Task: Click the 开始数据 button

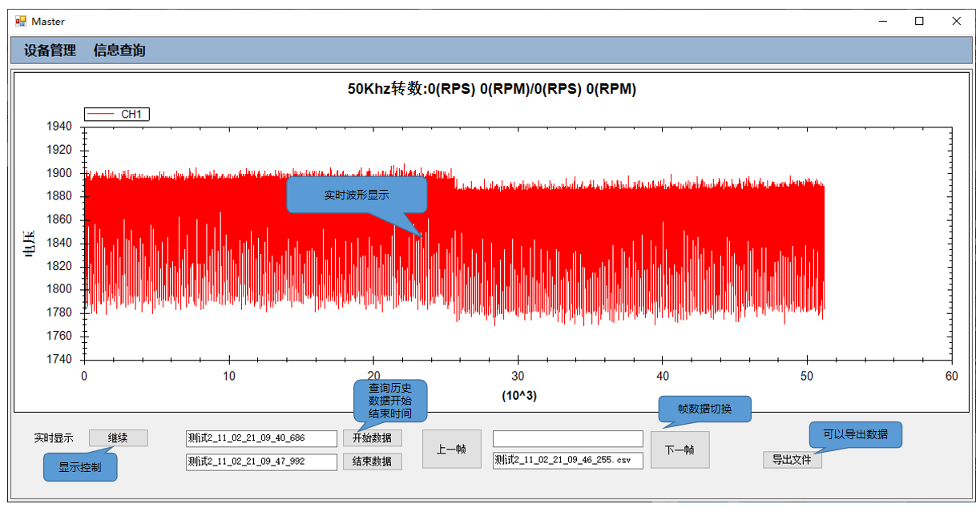Action: [x=373, y=438]
